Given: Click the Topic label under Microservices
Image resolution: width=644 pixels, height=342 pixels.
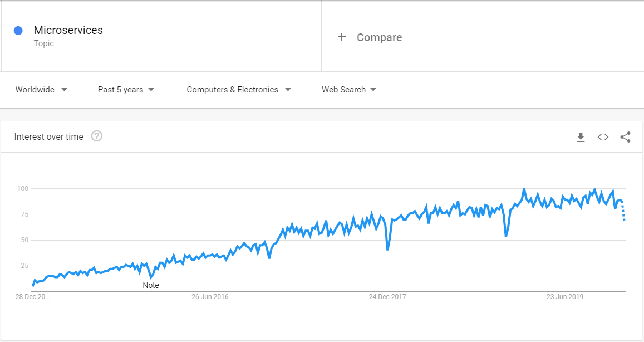Looking at the screenshot, I should pyautogui.click(x=44, y=43).
